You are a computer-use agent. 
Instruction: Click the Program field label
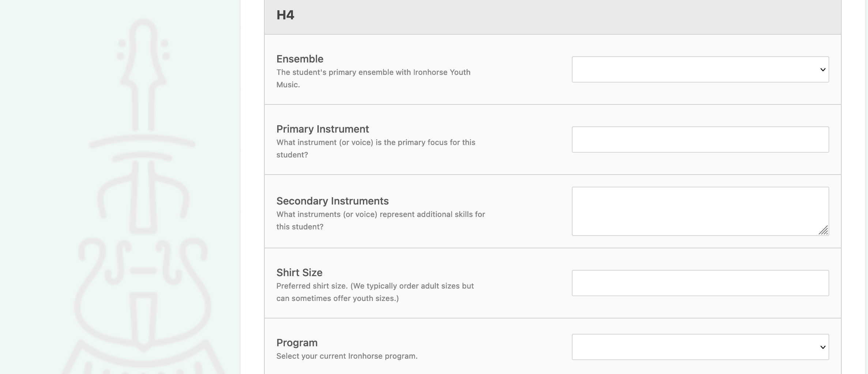click(x=297, y=343)
